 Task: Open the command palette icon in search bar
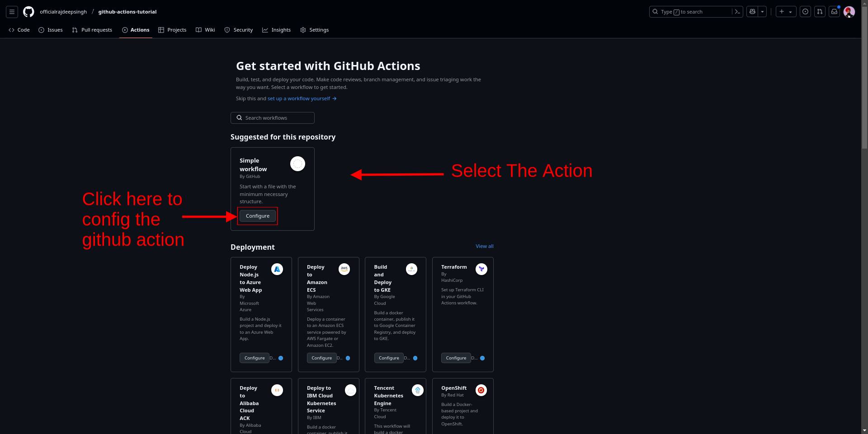[x=737, y=12]
